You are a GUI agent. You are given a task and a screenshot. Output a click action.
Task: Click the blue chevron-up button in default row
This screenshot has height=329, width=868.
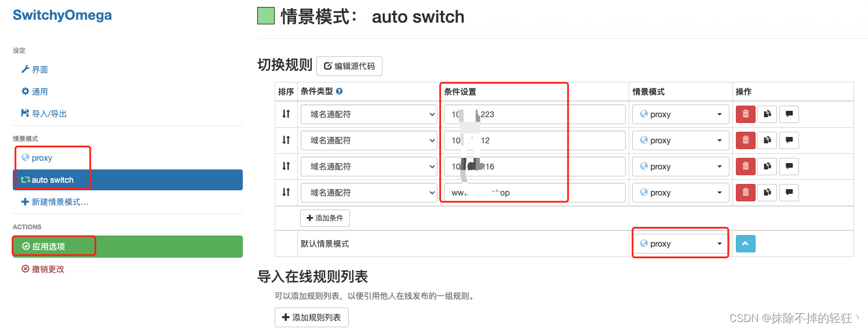[745, 244]
